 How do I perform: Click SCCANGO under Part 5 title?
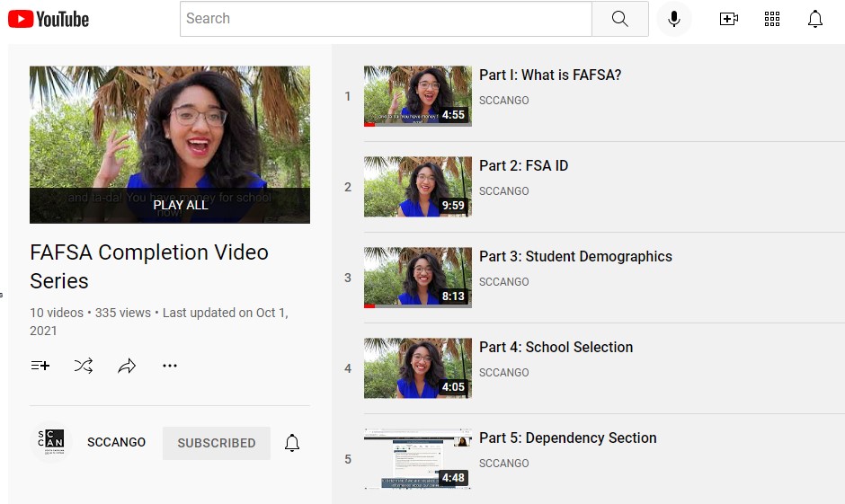[504, 463]
